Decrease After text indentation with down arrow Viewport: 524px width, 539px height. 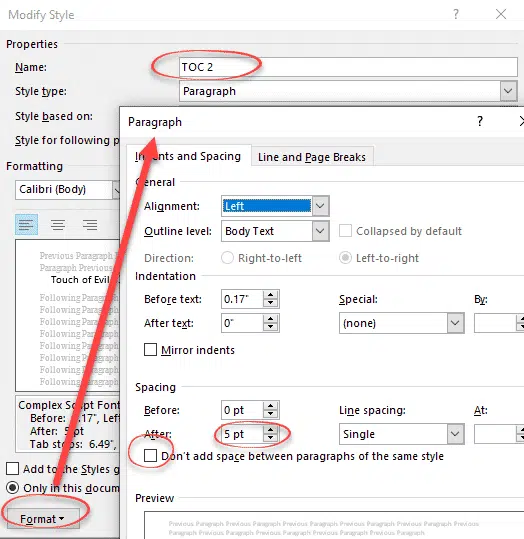(x=270, y=327)
